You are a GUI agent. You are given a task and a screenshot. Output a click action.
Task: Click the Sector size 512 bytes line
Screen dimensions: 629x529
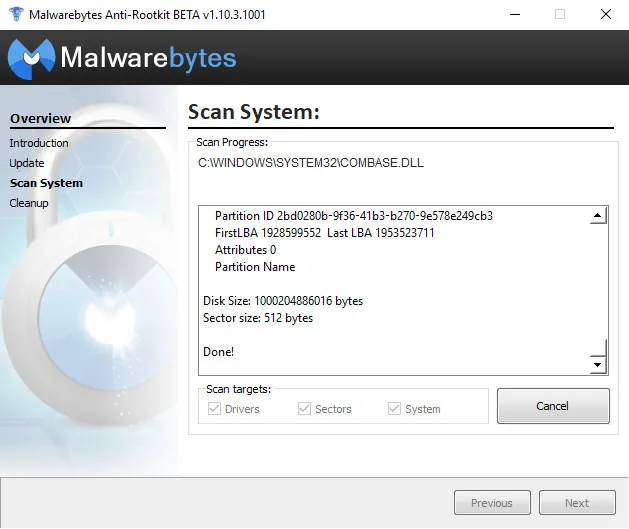(258, 318)
